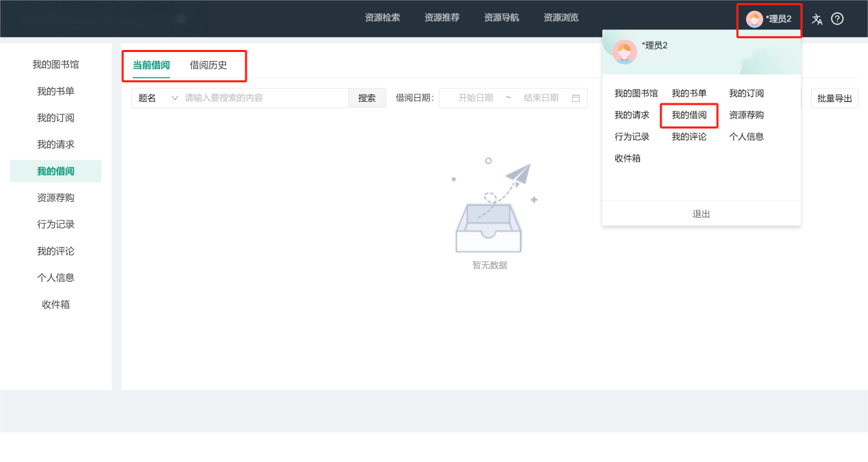Screen dimensions: 868x462
Task: Open 资源检索 in top navigation
Action: (382, 18)
